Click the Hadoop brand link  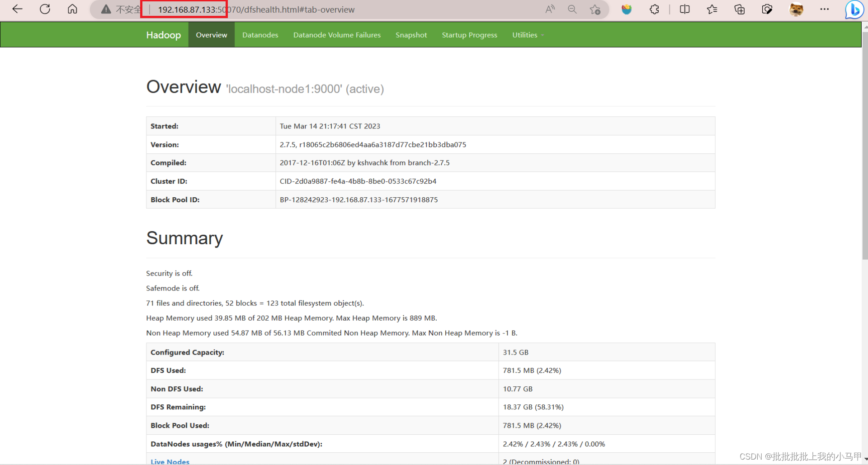163,35
